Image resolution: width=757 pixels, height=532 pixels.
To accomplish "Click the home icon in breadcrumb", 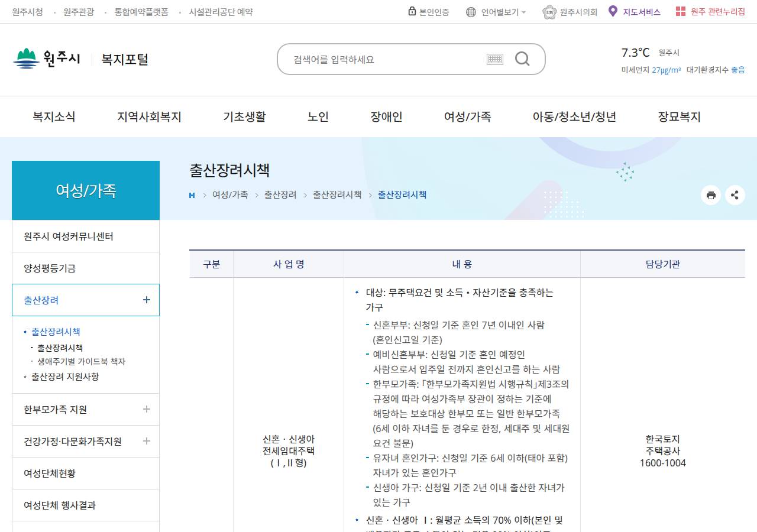I will point(192,195).
